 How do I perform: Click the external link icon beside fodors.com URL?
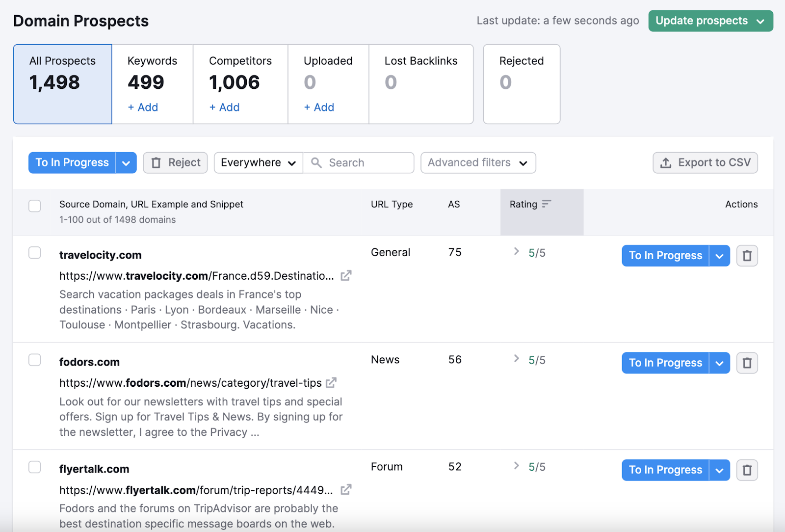point(332,383)
